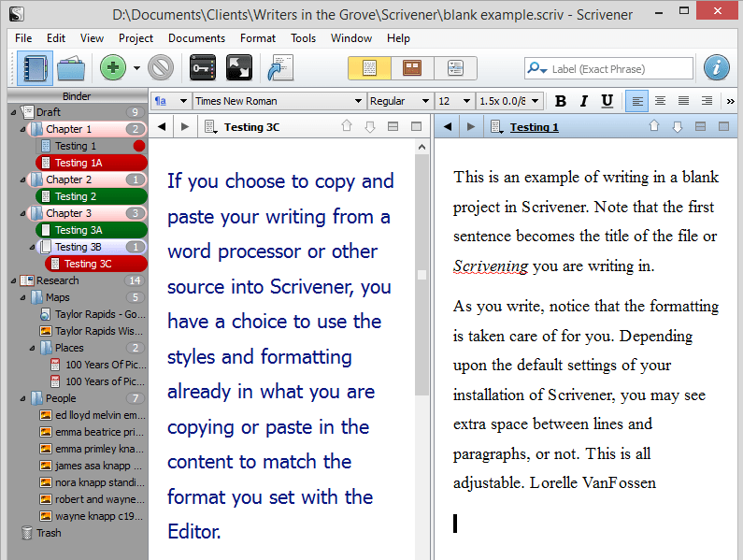Select Testing 1A in the Binder
Screen dimensions: 743x560
pyautogui.click(x=92, y=163)
